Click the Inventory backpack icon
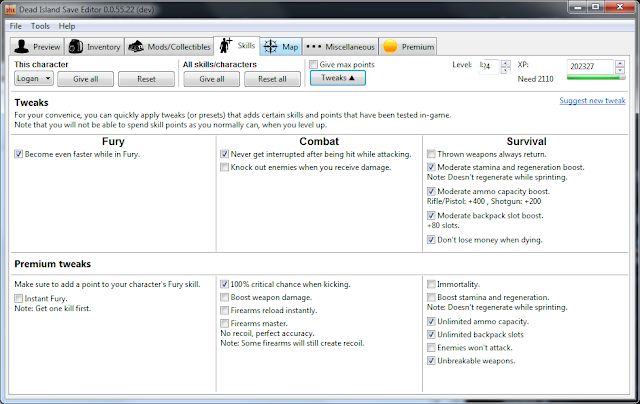This screenshot has height=404, width=640. (76, 46)
